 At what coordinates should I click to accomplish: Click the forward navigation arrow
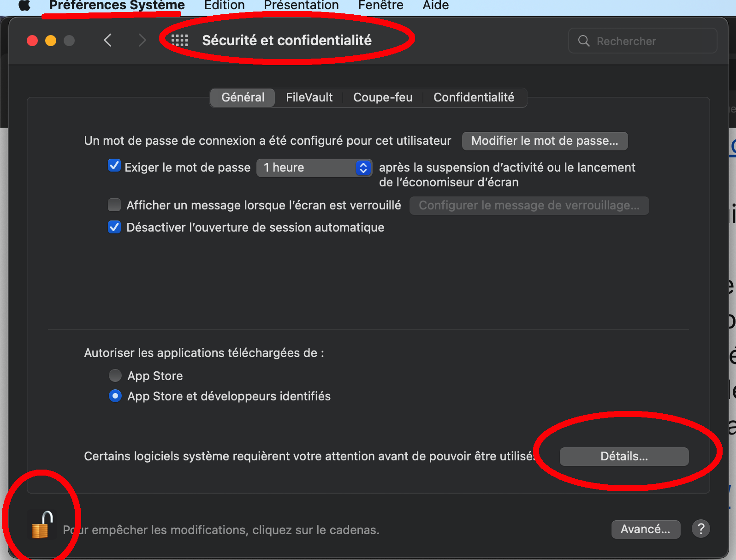pyautogui.click(x=142, y=41)
